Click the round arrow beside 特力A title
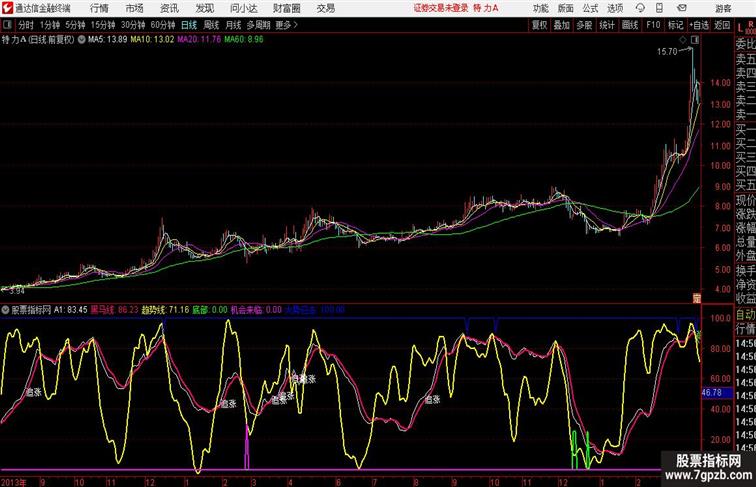This screenshot has width=756, height=487. 81,40
